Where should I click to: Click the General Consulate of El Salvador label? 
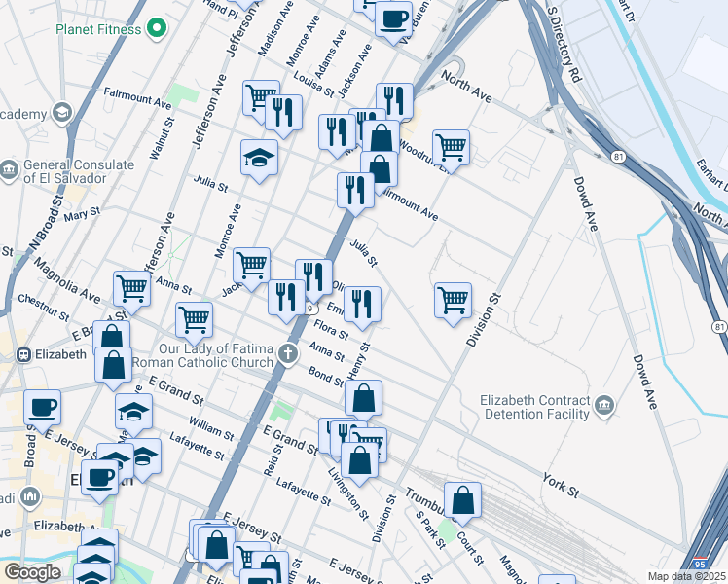point(79,171)
